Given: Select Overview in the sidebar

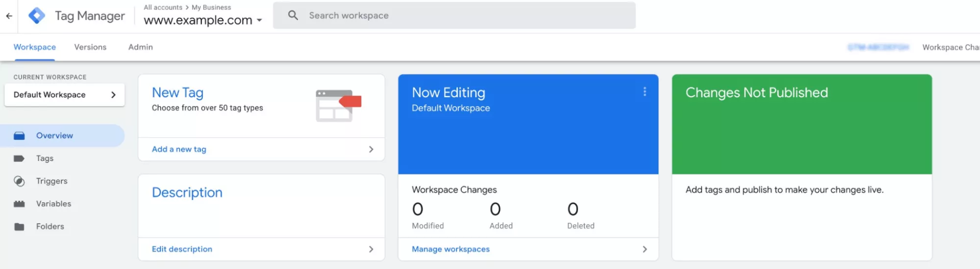Looking at the screenshot, I should click(54, 135).
